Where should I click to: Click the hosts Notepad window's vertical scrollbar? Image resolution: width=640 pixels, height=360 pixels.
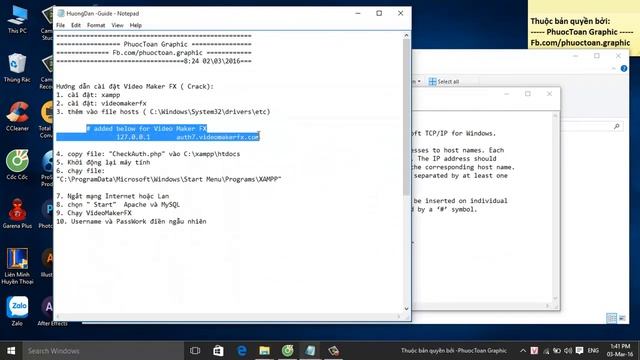pyautogui.click(x=555, y=208)
